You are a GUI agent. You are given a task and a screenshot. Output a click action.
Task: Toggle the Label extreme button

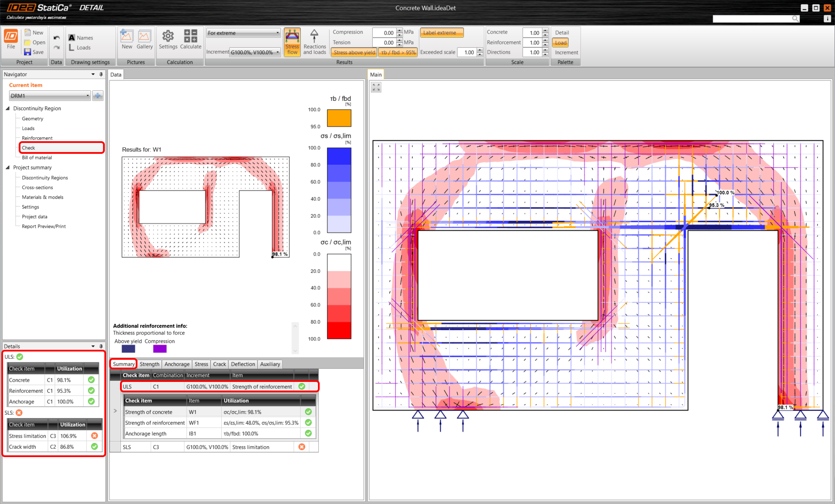441,33
